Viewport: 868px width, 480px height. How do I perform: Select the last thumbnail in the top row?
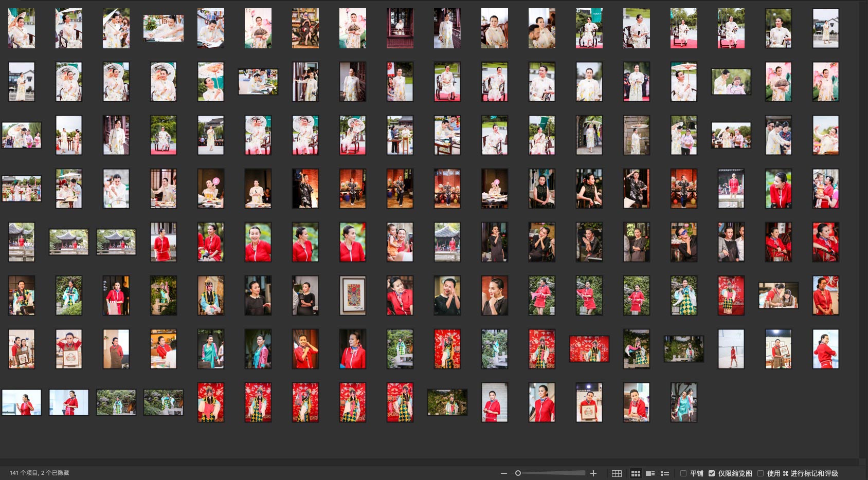pos(825,28)
